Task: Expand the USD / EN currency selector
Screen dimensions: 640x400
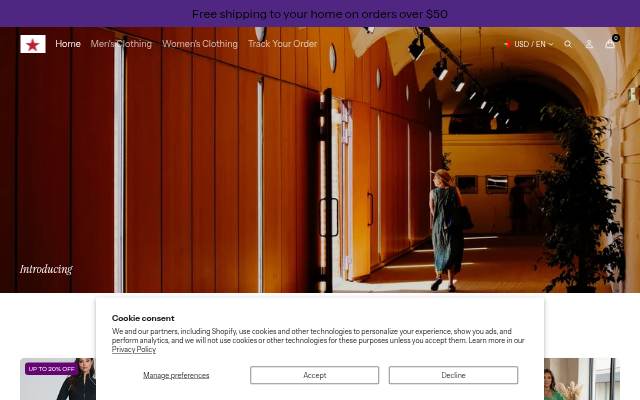Action: point(529,44)
